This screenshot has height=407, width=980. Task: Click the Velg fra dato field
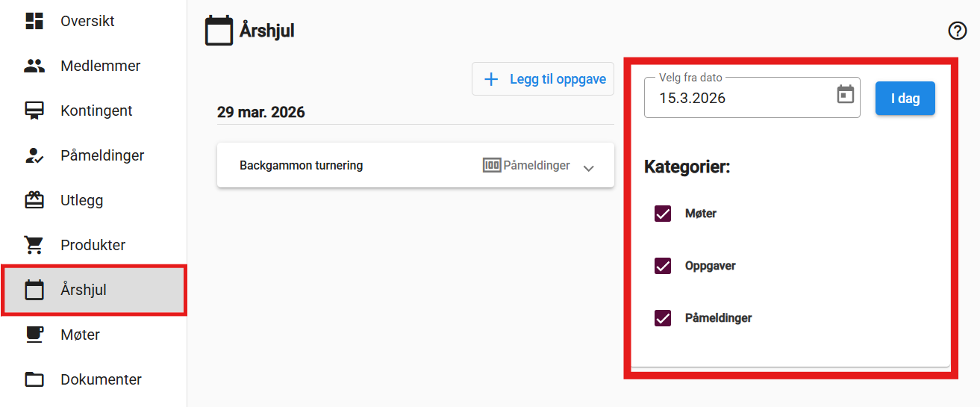coord(739,98)
